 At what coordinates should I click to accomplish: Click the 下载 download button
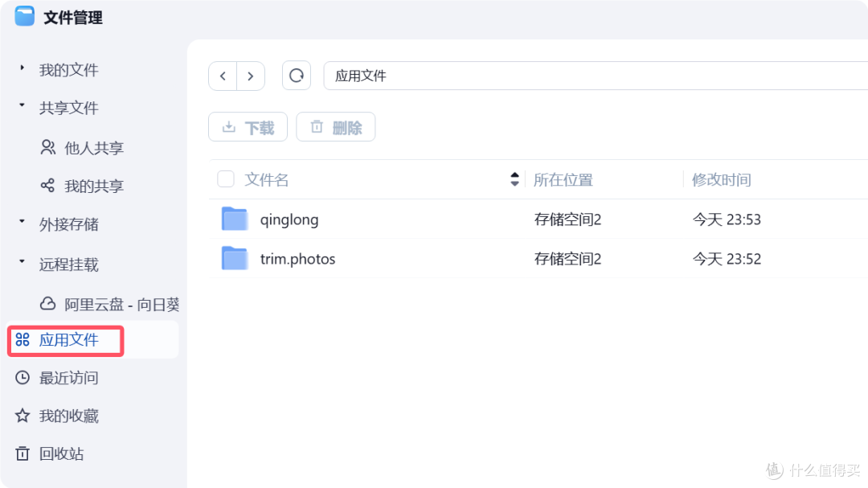pos(248,126)
